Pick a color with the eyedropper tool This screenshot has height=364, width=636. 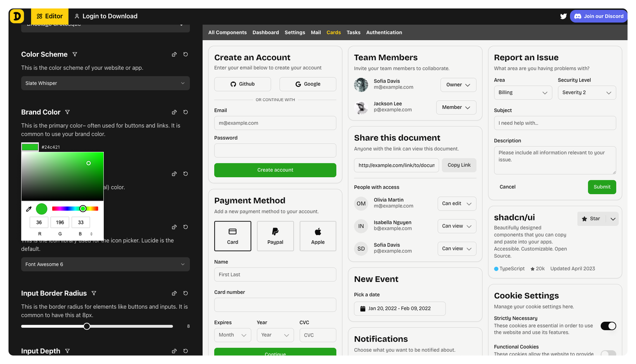(29, 209)
